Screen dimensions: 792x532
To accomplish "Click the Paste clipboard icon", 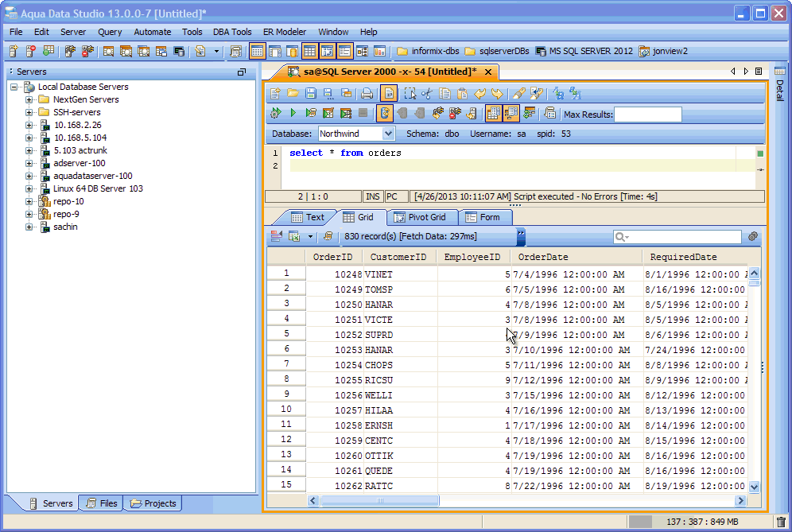I will 462,94.
